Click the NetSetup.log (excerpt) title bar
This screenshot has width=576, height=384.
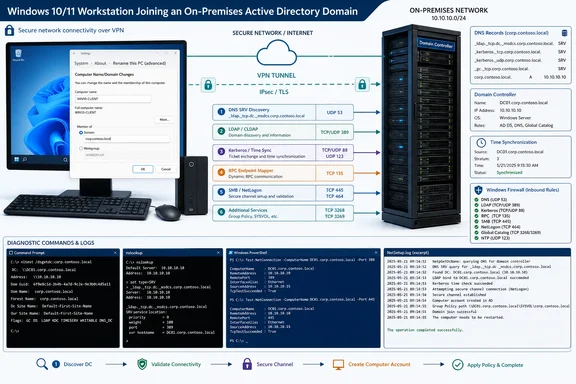click(477, 253)
